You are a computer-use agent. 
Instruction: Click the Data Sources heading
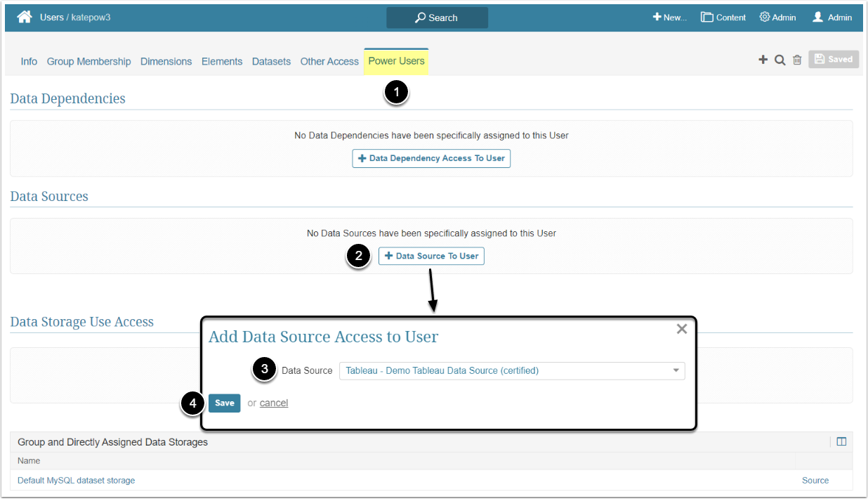pyautogui.click(x=49, y=197)
